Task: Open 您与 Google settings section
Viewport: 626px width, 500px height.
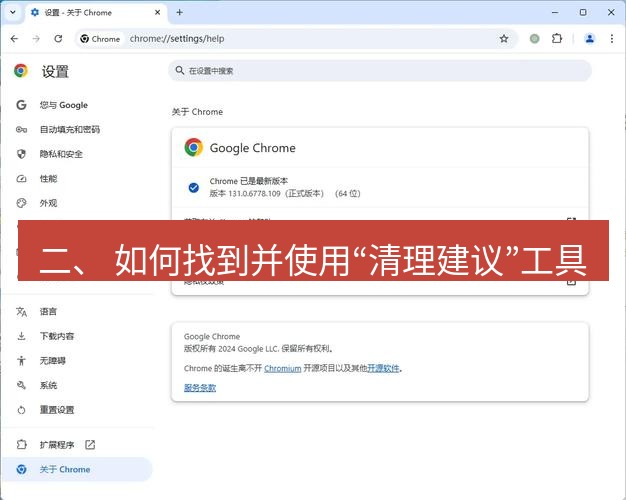Action: coord(77,105)
